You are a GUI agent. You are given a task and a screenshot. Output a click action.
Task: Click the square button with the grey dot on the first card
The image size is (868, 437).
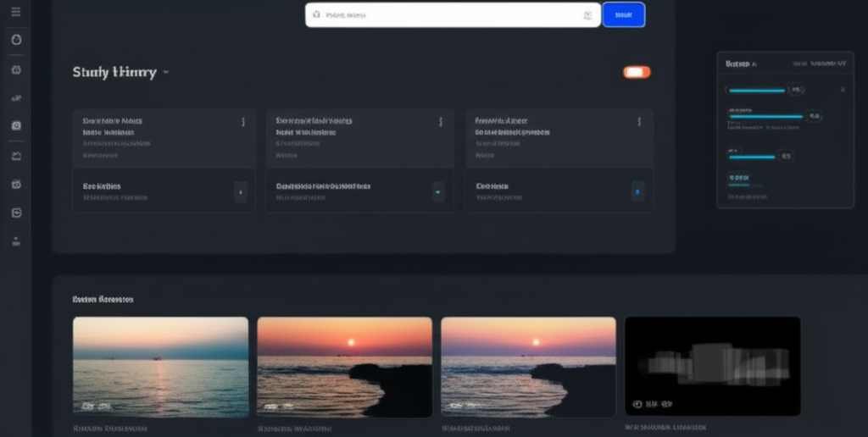click(240, 192)
